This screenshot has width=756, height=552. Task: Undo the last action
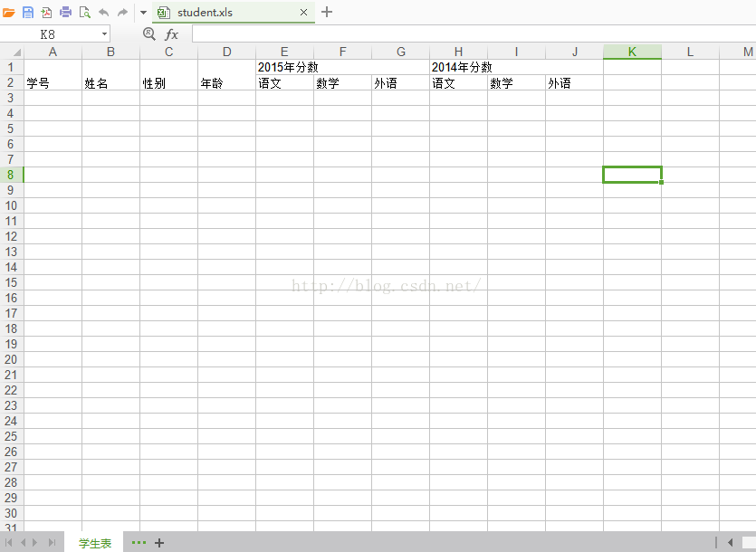(x=103, y=13)
